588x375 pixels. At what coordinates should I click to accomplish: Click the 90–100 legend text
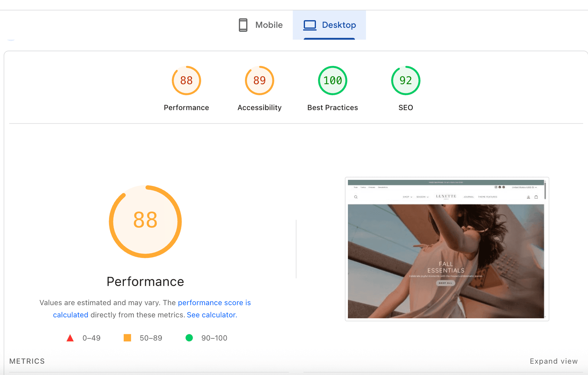pos(214,338)
